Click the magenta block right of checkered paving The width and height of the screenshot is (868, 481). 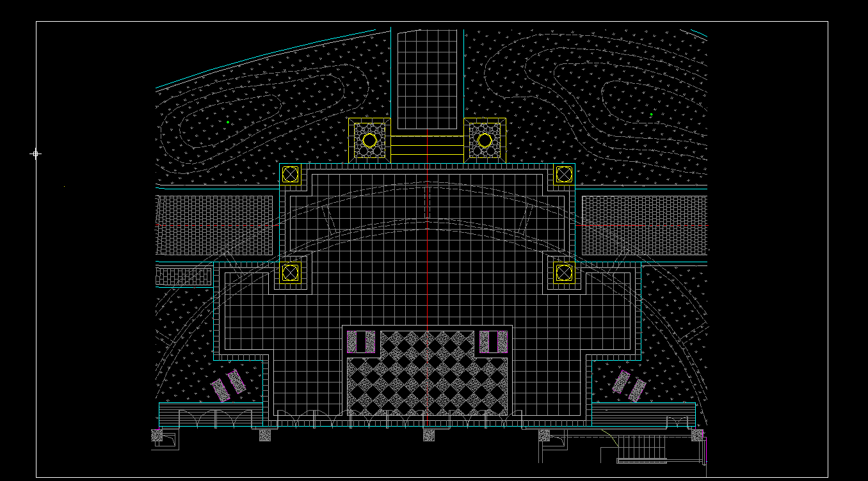[493, 342]
